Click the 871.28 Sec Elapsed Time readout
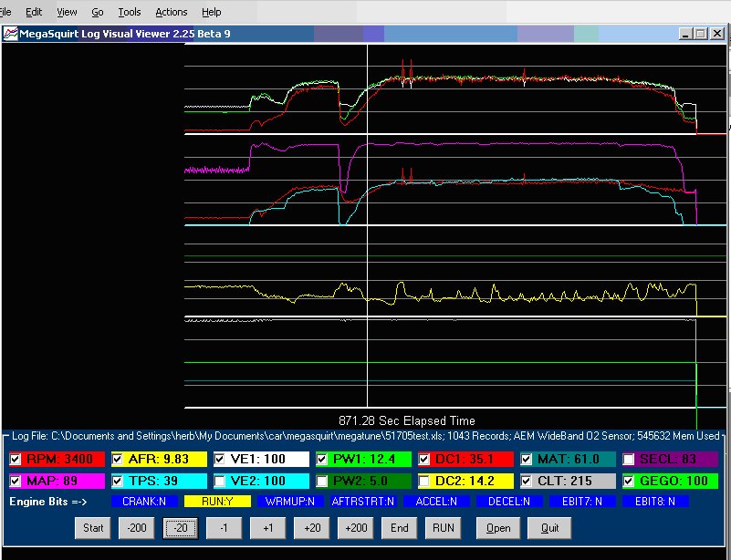This screenshot has width=731, height=560. pyautogui.click(x=407, y=420)
